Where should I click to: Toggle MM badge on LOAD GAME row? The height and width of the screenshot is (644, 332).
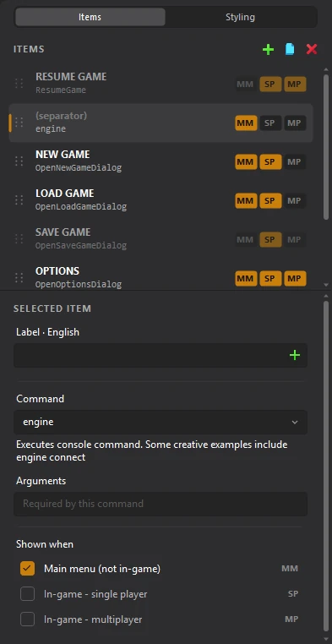point(245,201)
